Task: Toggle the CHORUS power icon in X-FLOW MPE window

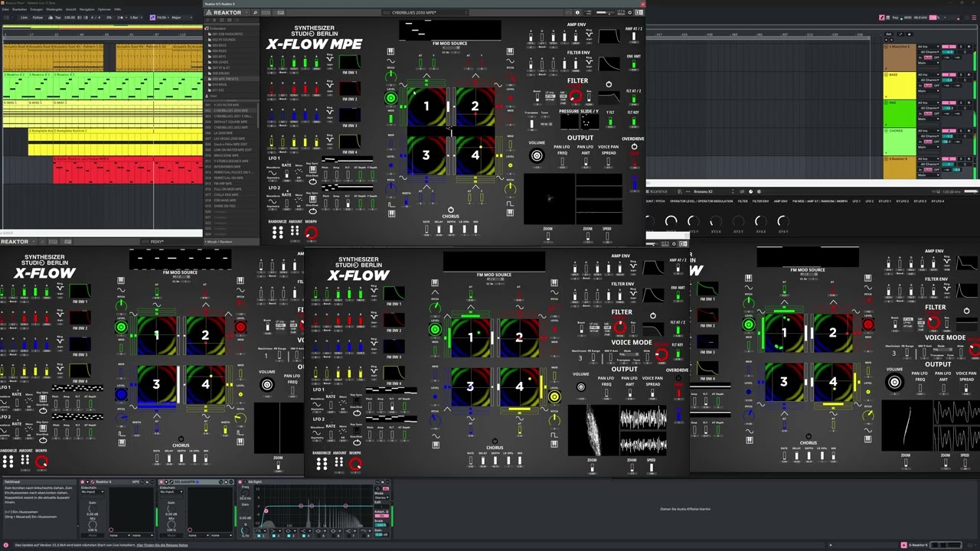Action: point(451,210)
